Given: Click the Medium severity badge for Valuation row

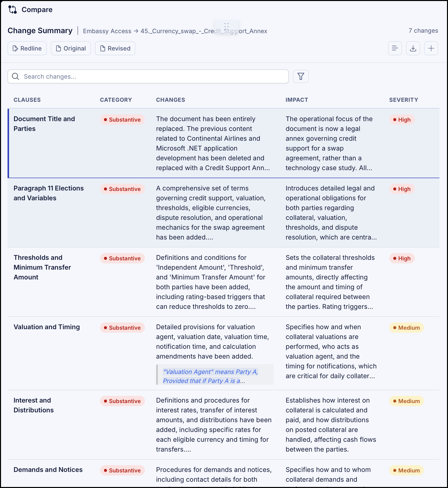Looking at the screenshot, I should pos(406,328).
